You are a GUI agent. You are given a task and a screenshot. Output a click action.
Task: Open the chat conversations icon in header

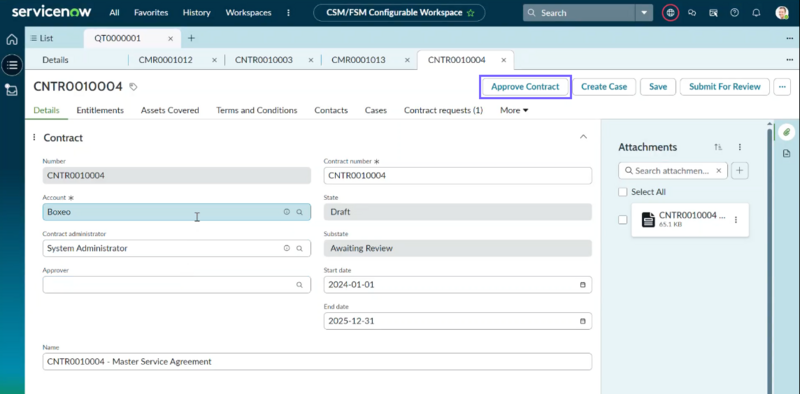[x=692, y=13]
